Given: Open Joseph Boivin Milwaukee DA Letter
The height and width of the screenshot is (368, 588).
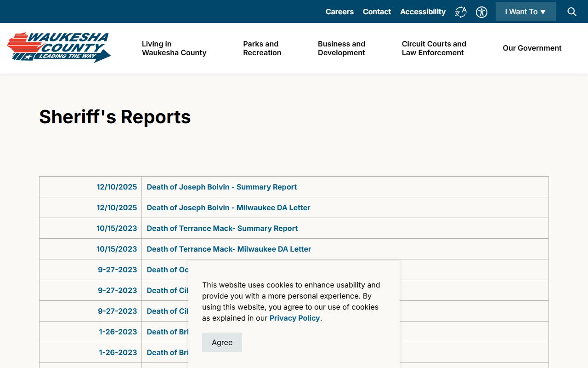Looking at the screenshot, I should (x=228, y=207).
